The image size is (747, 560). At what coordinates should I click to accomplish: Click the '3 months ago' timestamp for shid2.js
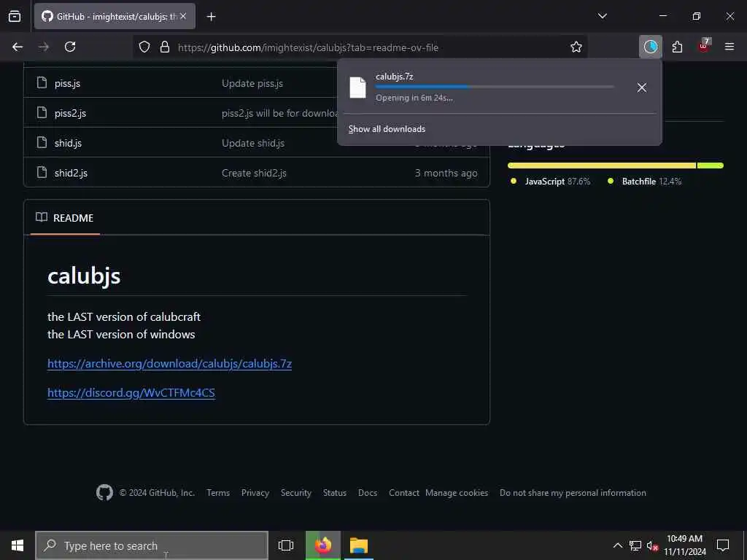point(446,173)
